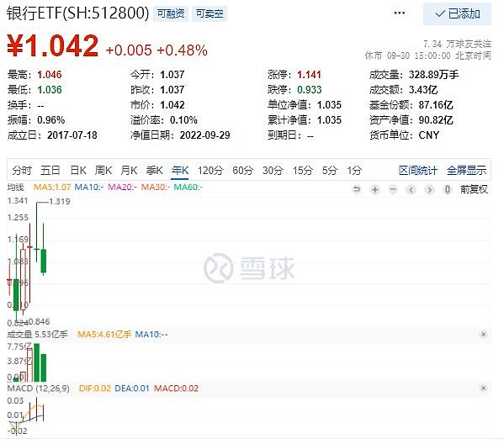
Task: Click the 成交量 328.89万手 value
Action: [x=433, y=75]
